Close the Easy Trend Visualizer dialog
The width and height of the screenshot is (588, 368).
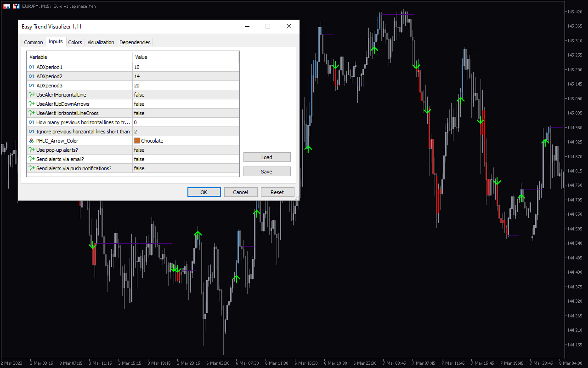tap(289, 27)
